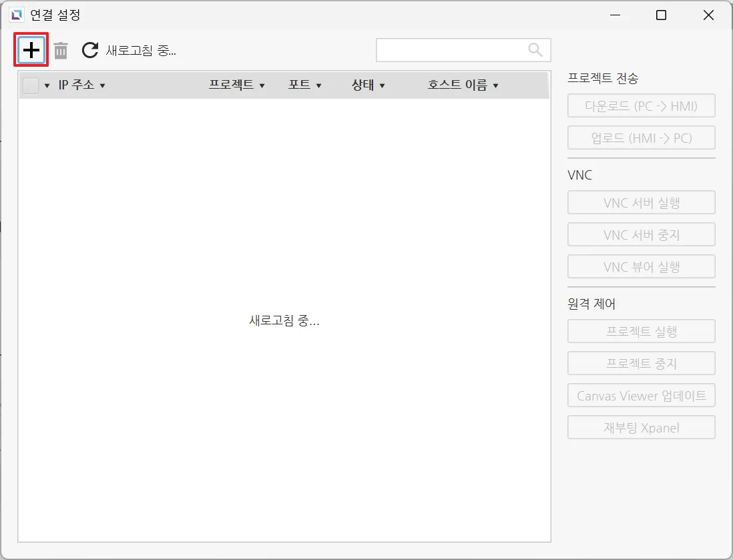Viewport: 733px width, 560px height.
Task: Click the magnifying glass search icon
Action: click(535, 49)
